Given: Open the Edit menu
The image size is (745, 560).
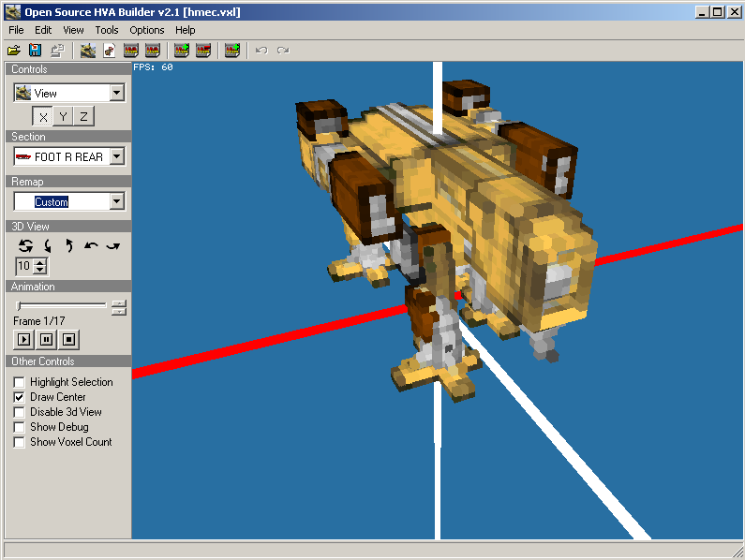Looking at the screenshot, I should point(43,30).
